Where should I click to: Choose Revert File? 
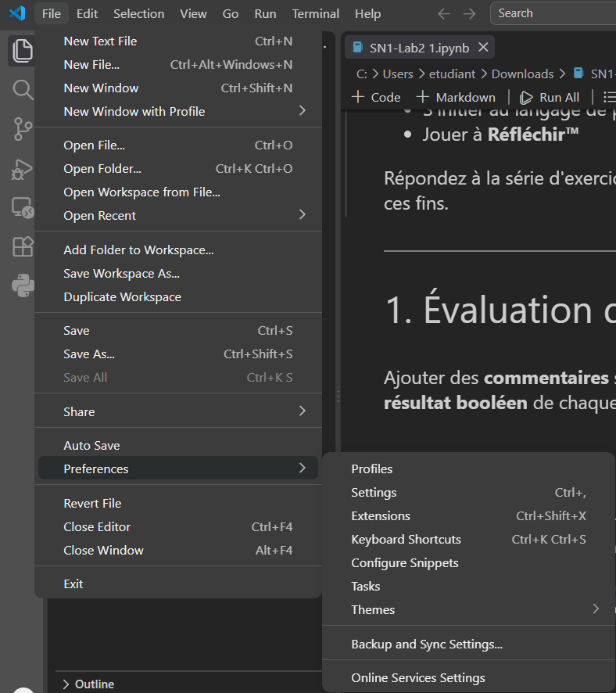point(178,503)
